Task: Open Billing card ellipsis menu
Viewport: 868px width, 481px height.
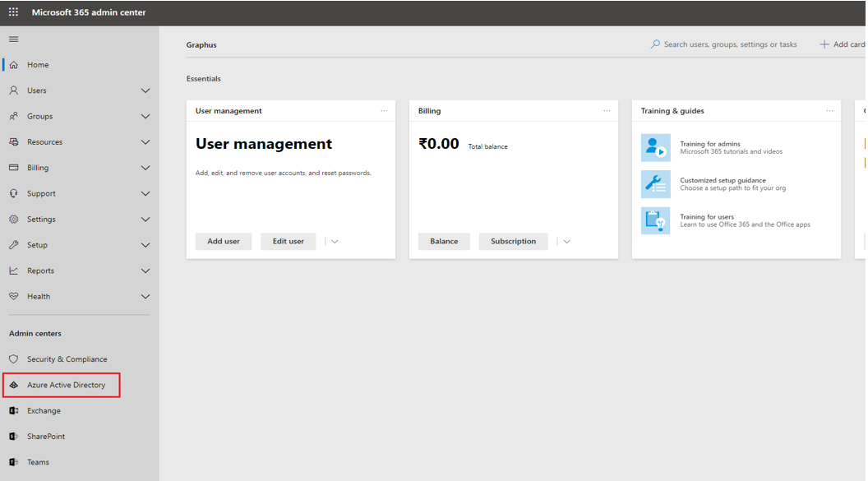Action: [607, 111]
